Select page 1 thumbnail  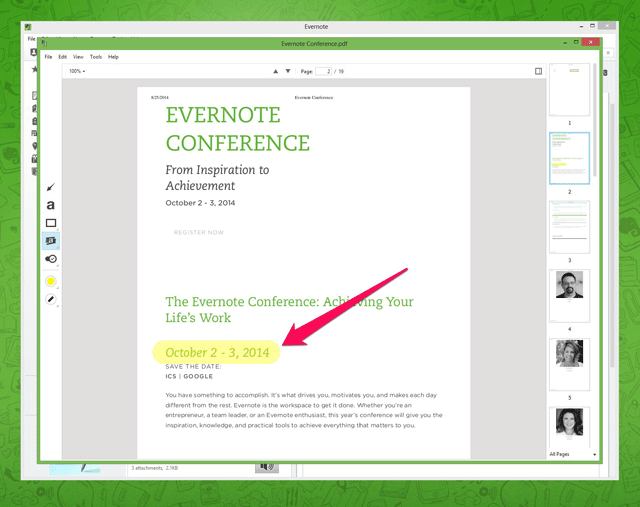569,90
